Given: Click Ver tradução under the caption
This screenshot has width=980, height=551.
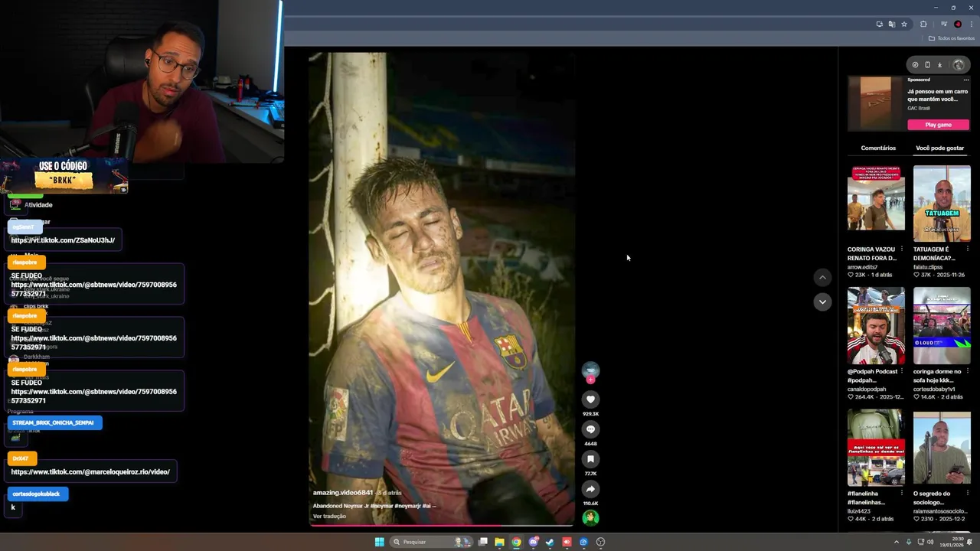Looking at the screenshot, I should pos(329,517).
